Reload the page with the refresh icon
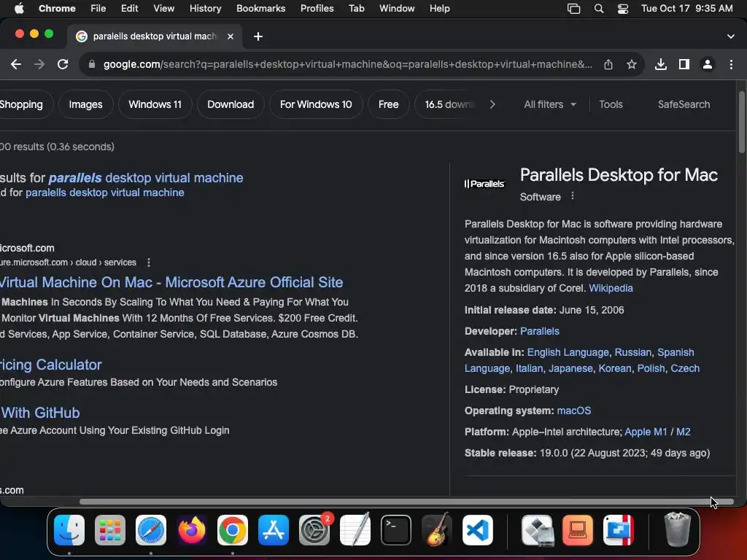The height and width of the screenshot is (560, 747). point(63,64)
